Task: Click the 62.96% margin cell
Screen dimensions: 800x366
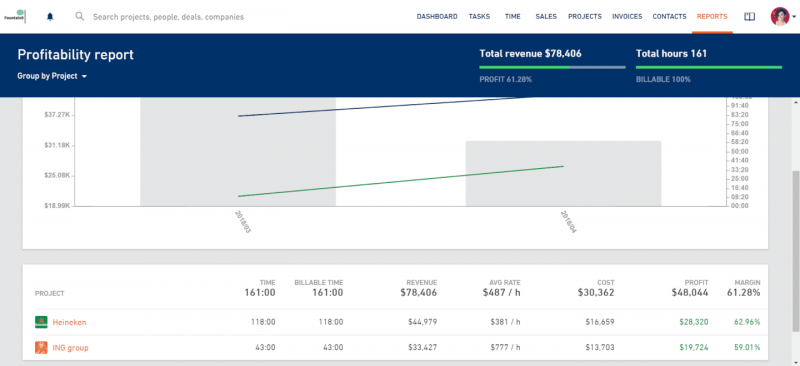Action: click(747, 322)
